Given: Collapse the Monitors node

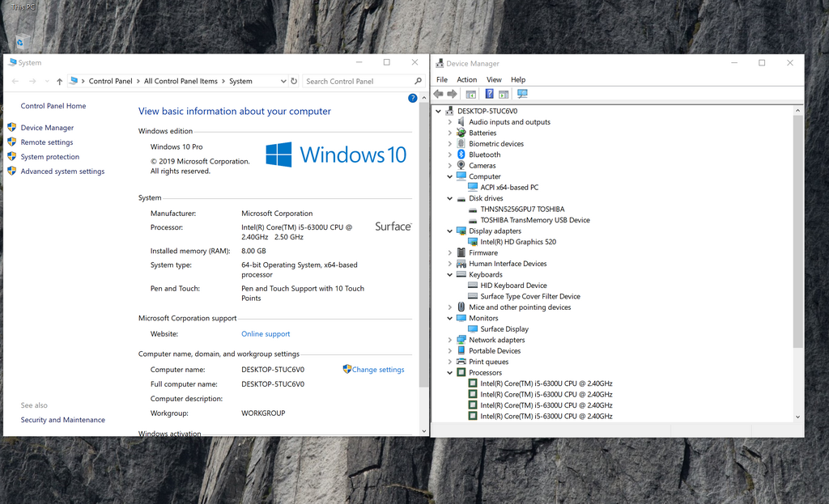Looking at the screenshot, I should [450, 318].
